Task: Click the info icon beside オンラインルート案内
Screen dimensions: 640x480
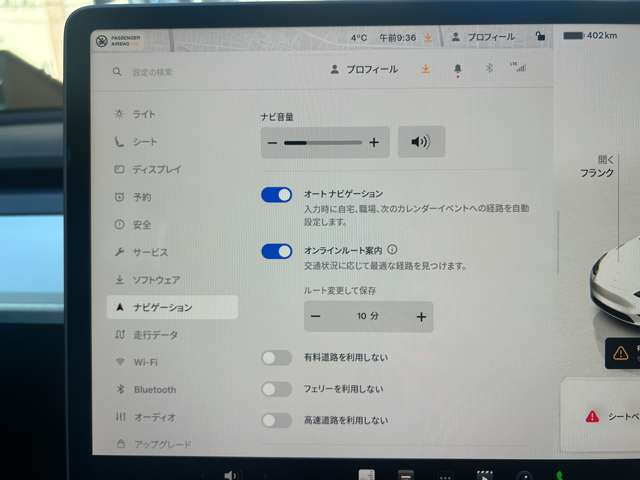Action: (392, 250)
